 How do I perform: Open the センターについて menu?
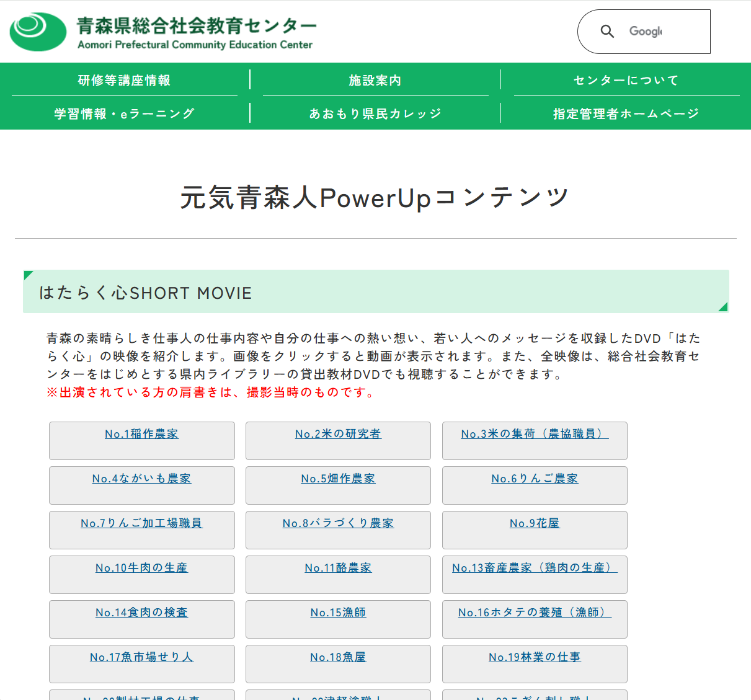click(x=626, y=79)
